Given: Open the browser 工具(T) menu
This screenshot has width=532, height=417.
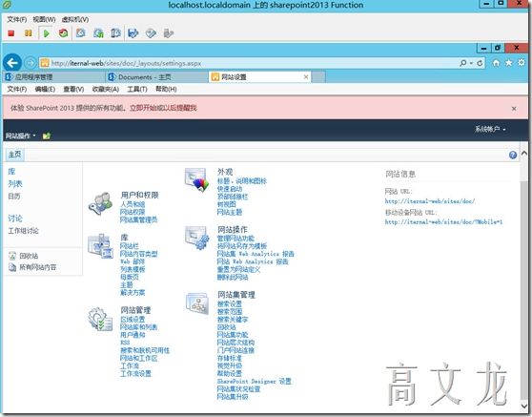Looking at the screenshot, I should 137,89.
